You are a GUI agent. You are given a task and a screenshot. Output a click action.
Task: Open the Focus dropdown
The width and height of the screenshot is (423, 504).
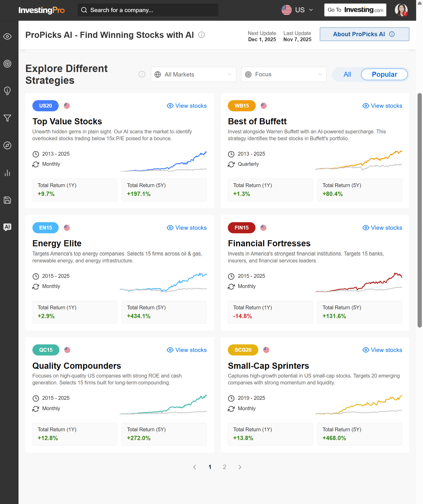click(x=284, y=74)
